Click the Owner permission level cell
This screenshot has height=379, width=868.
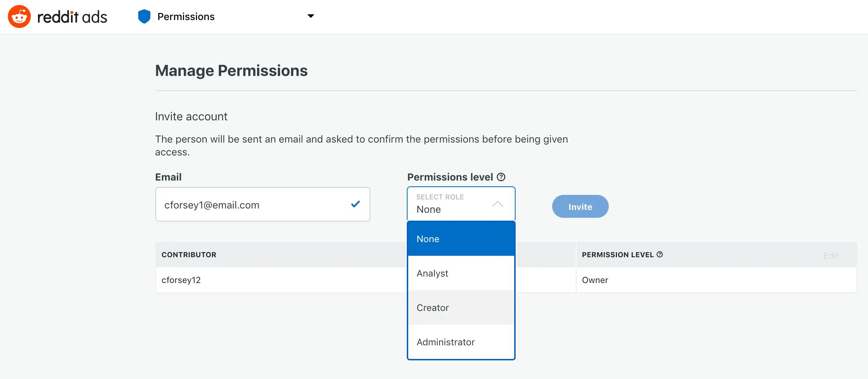[x=595, y=280]
